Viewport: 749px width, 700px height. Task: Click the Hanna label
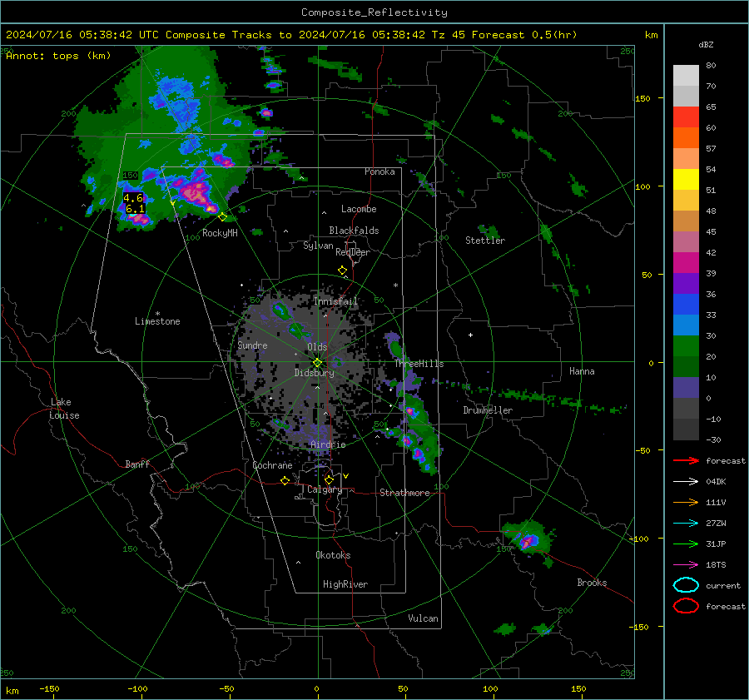click(582, 371)
